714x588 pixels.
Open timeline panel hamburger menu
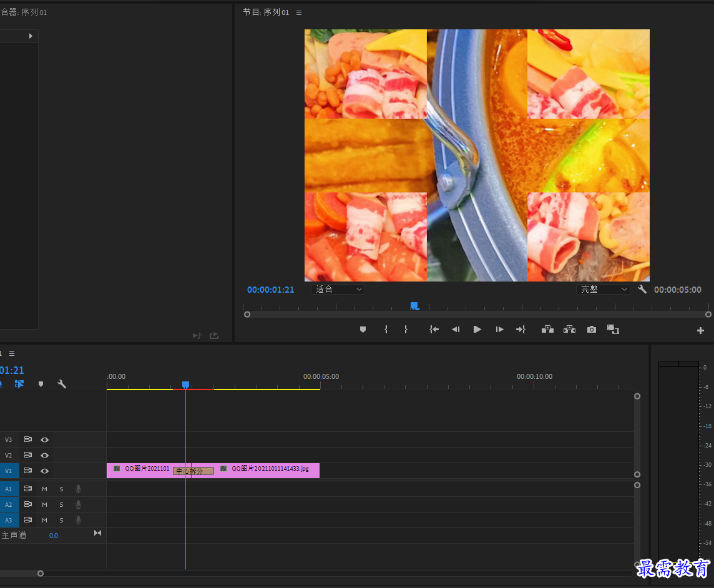tap(12, 353)
